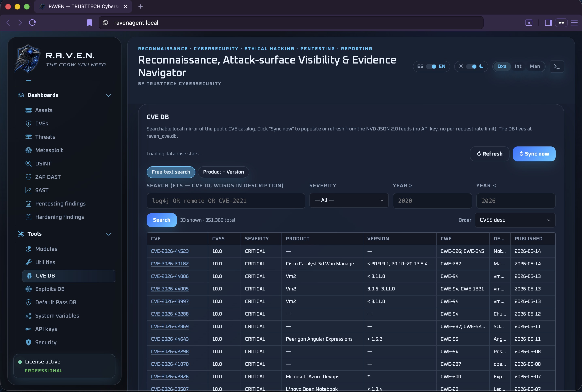Select the Man mode option
The height and width of the screenshot is (392, 582).
coord(535,67)
